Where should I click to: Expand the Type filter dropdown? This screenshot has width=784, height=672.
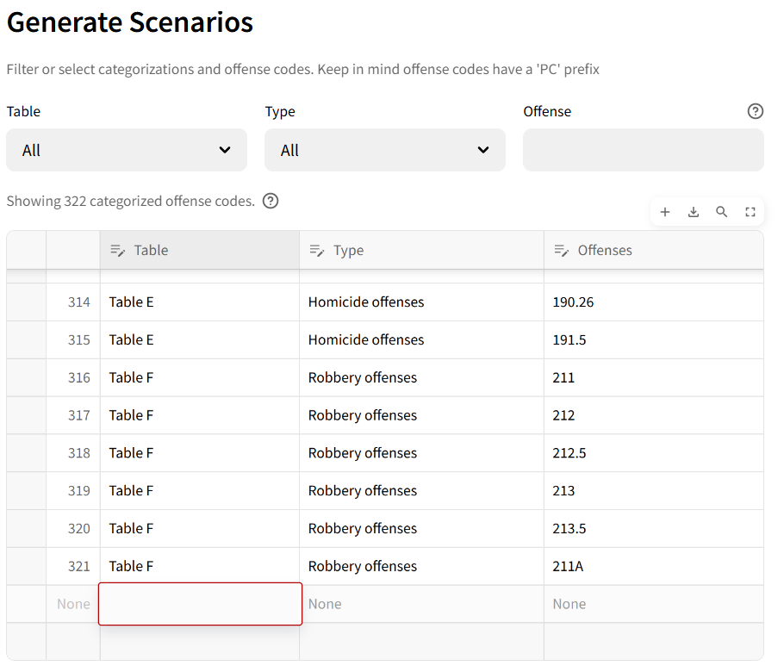tap(385, 150)
